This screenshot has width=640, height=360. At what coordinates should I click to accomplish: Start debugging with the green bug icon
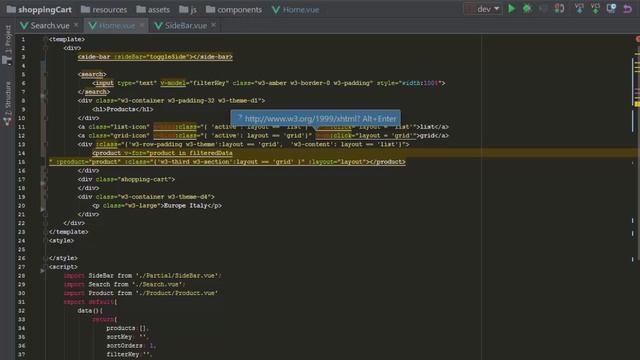[527, 9]
